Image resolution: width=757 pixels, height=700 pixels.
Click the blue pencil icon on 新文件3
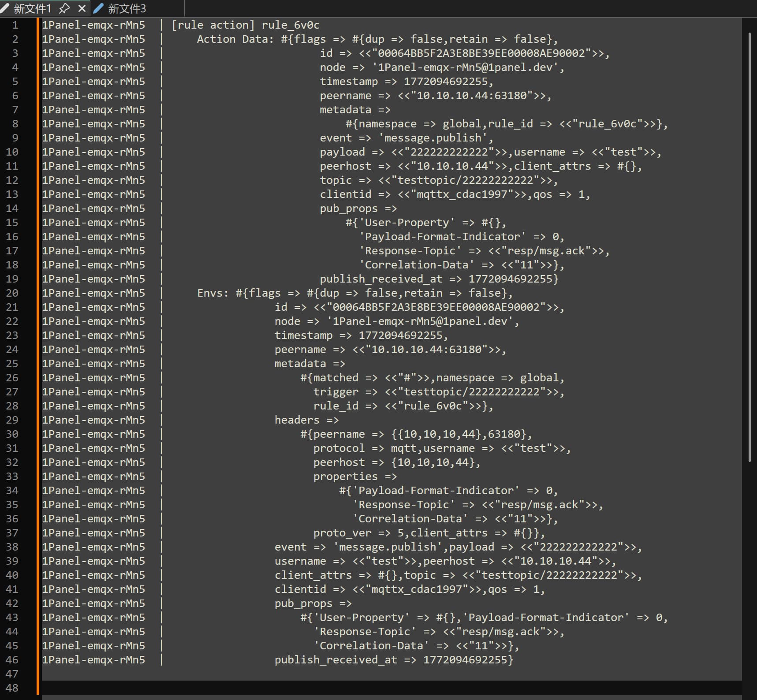pyautogui.click(x=99, y=8)
